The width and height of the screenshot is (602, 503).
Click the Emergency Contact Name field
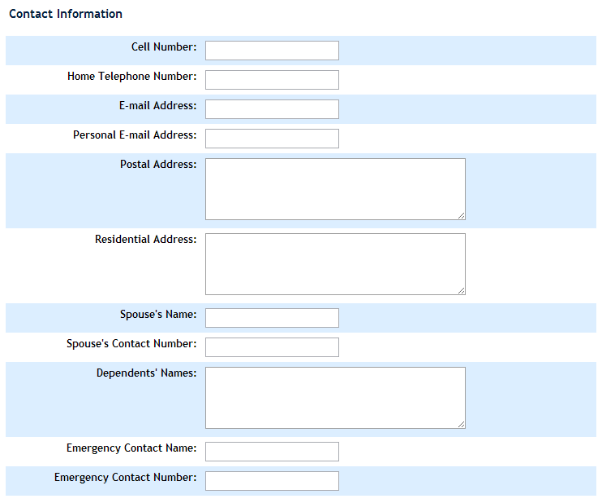coord(272,452)
